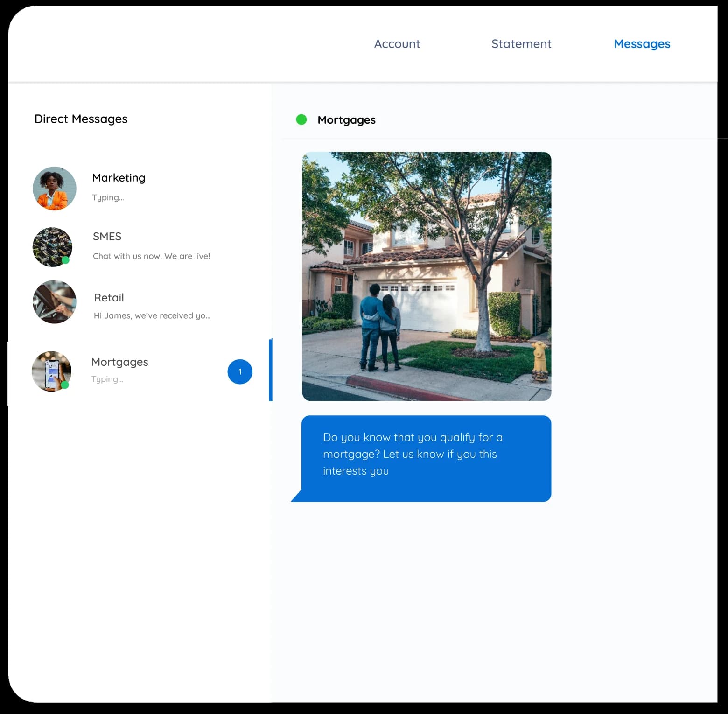The width and height of the screenshot is (728, 714).
Task: Click the Retail conversation avatar
Action: click(x=55, y=302)
